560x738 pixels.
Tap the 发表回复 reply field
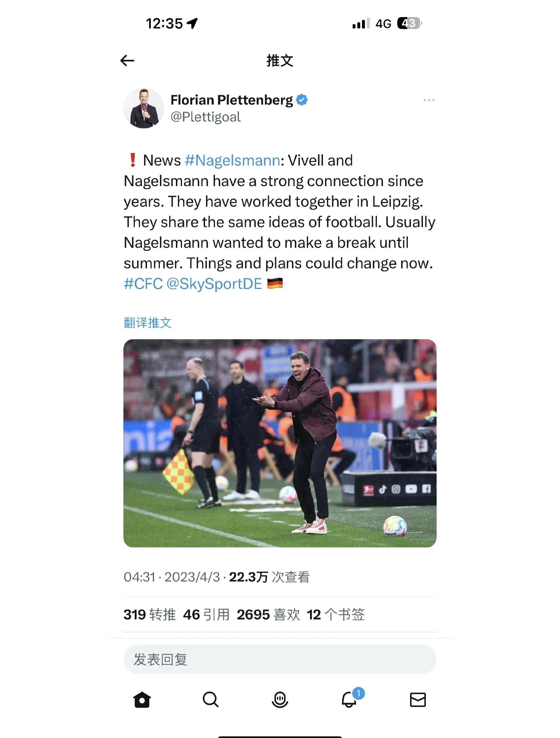pyautogui.click(x=280, y=659)
